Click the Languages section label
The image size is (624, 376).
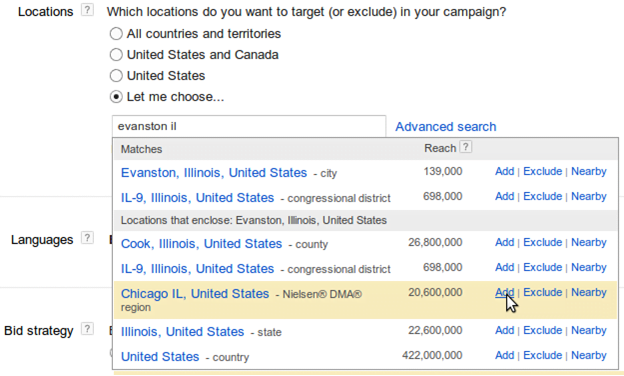pyautogui.click(x=42, y=240)
